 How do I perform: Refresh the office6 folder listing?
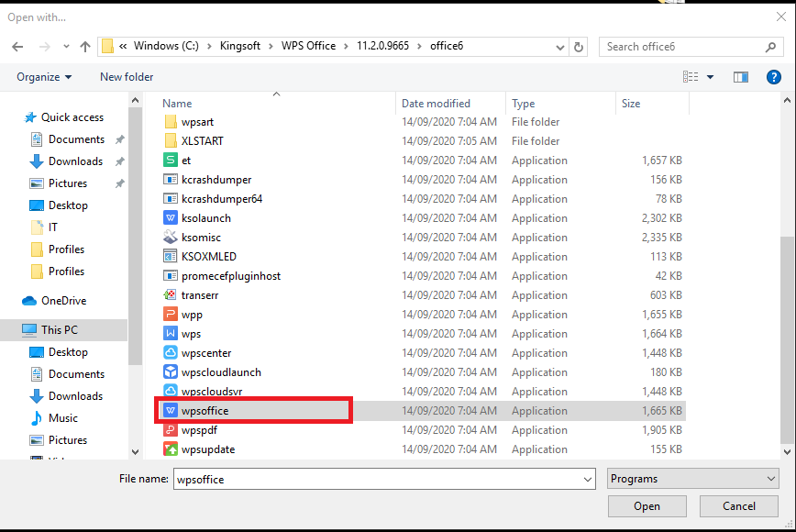pos(579,47)
